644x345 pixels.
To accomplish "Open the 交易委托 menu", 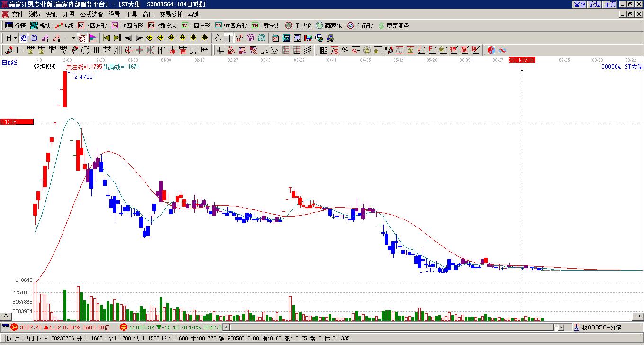I will coord(171,15).
